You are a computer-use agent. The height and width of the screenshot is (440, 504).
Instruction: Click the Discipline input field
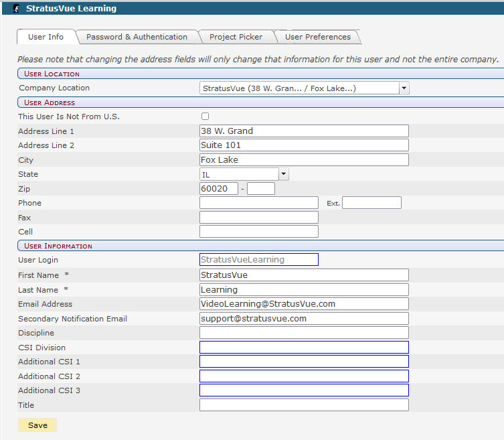coord(304,333)
